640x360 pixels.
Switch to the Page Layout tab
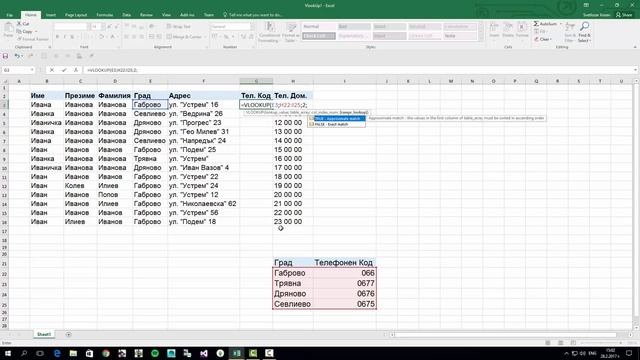pyautogui.click(x=76, y=15)
